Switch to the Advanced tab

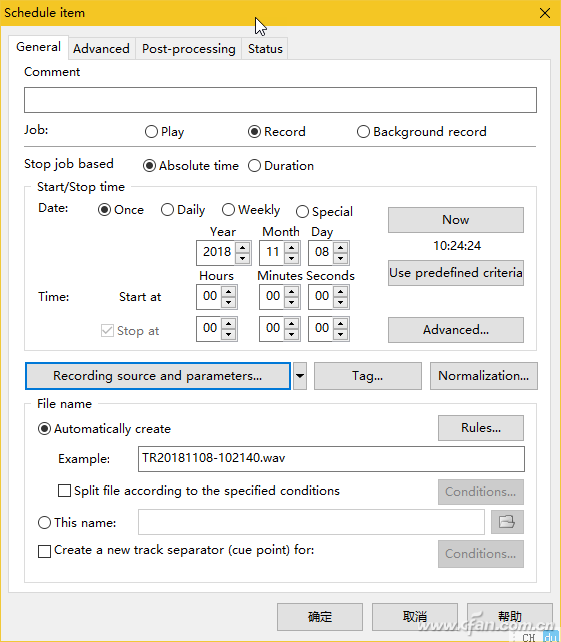tap(101, 49)
